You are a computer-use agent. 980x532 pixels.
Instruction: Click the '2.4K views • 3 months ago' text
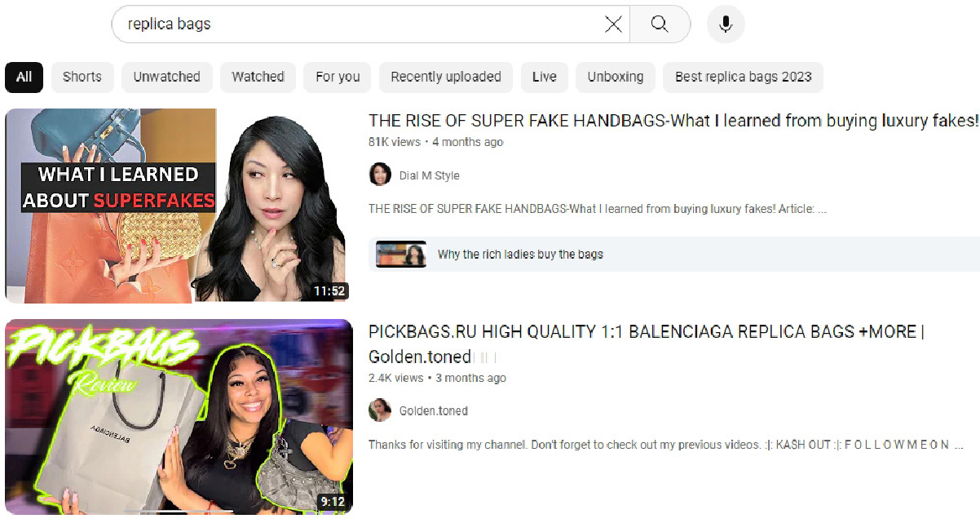coord(437,378)
